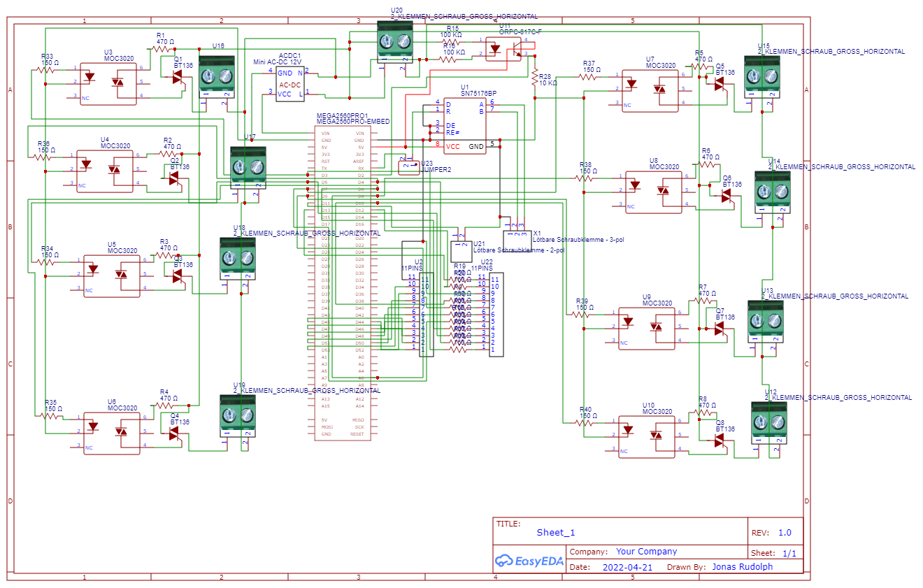Select the U8 MOC3020 optocoupler symbol
This screenshot has width=923, height=588.
654,192
